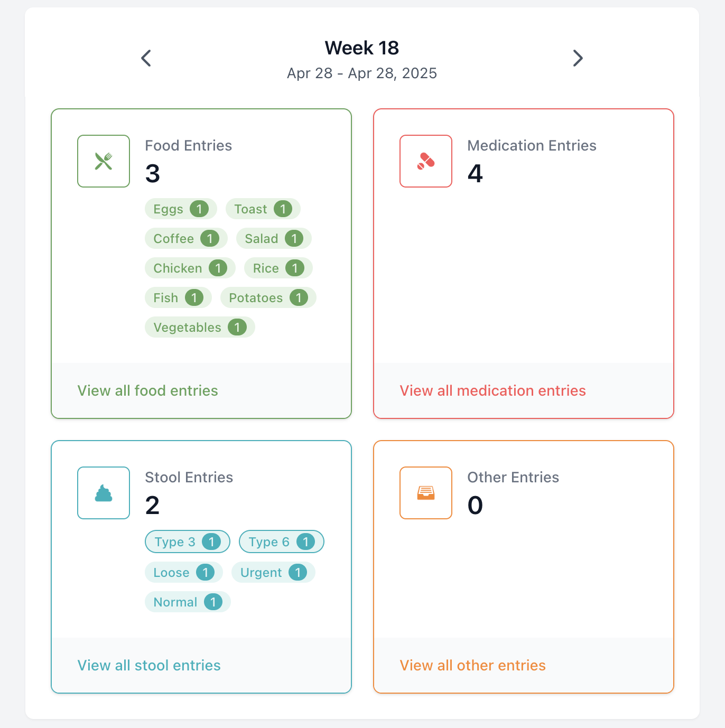
Task: Open View all medication entries link
Action: click(x=492, y=390)
